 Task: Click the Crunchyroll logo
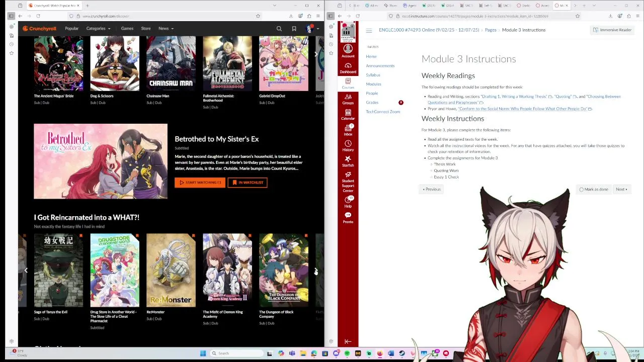coord(39,29)
